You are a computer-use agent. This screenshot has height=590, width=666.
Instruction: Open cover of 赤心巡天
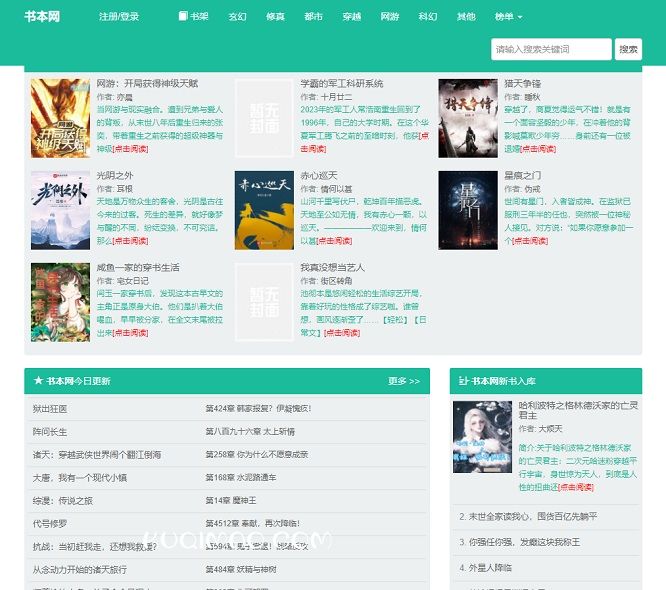click(264, 210)
